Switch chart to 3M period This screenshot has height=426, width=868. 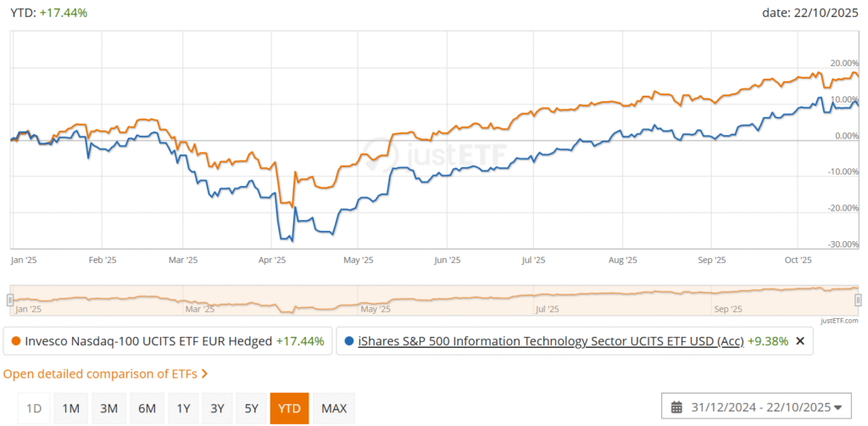[108, 408]
